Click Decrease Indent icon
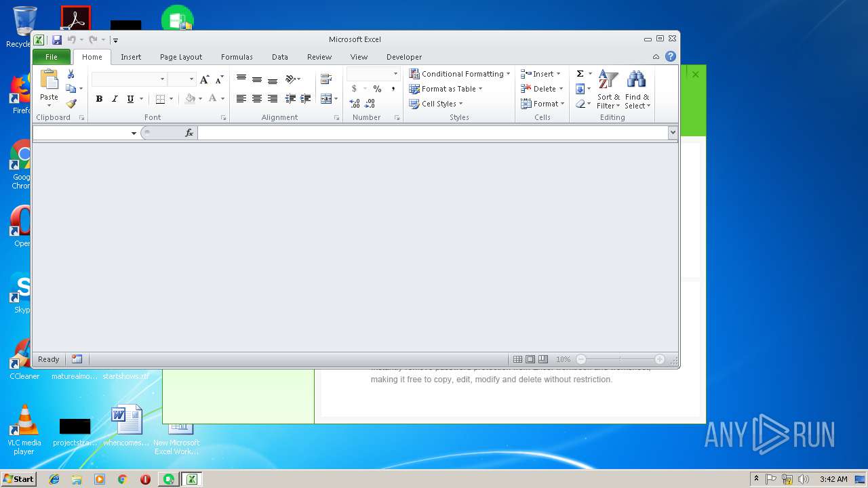 tap(290, 99)
